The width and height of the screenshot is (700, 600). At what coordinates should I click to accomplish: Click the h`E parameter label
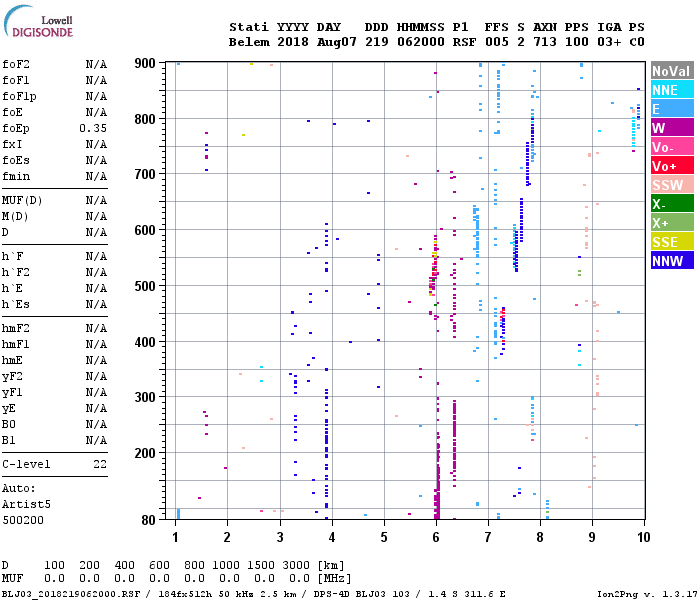point(12,288)
